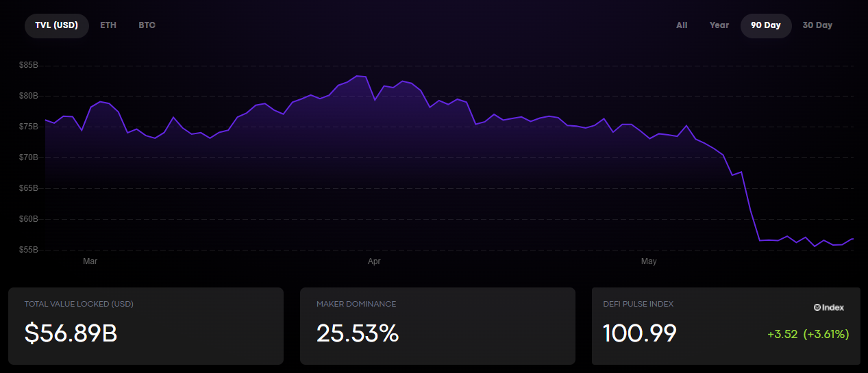This screenshot has width=868, height=373.
Task: Open the DeFi Pulse Index card
Action: 726,326
